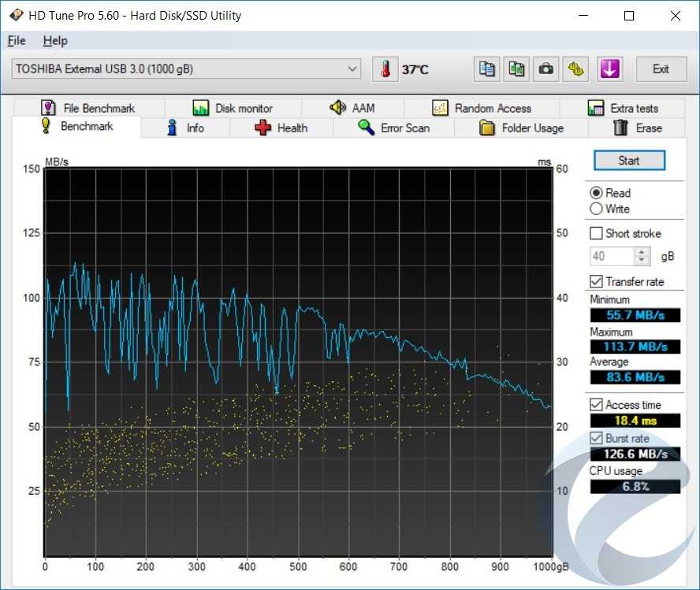Decrease short stroke value with down arrow
This screenshot has height=590, width=700.
point(642,261)
